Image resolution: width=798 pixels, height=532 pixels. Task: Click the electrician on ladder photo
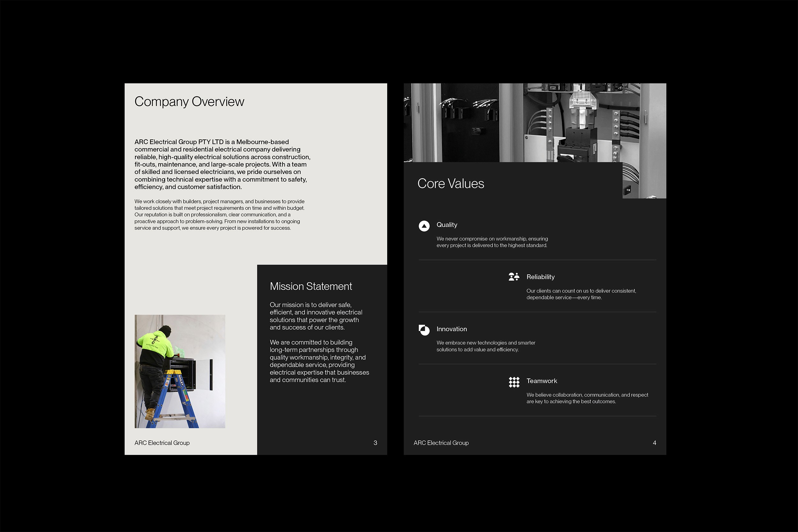click(180, 371)
